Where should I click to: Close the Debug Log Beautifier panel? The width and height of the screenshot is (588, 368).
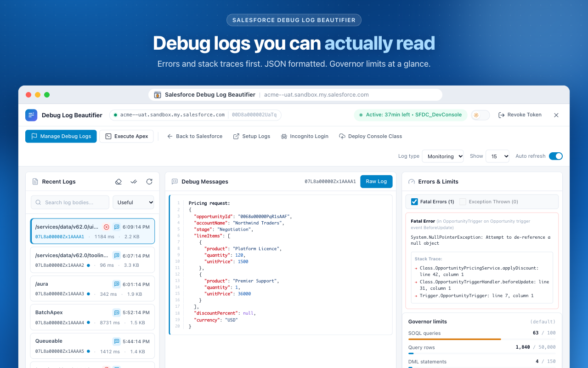click(556, 115)
